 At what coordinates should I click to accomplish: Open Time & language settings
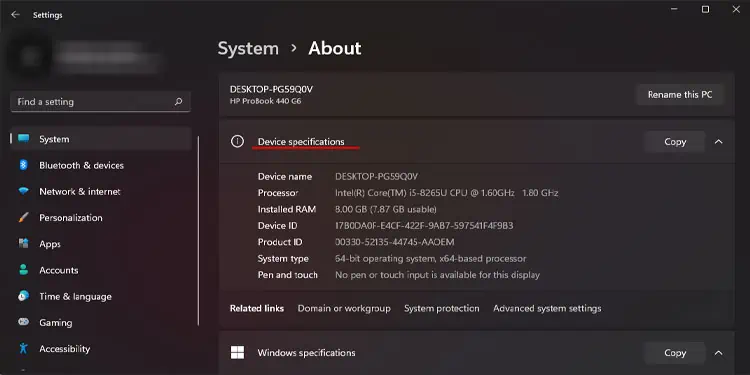[101, 296]
